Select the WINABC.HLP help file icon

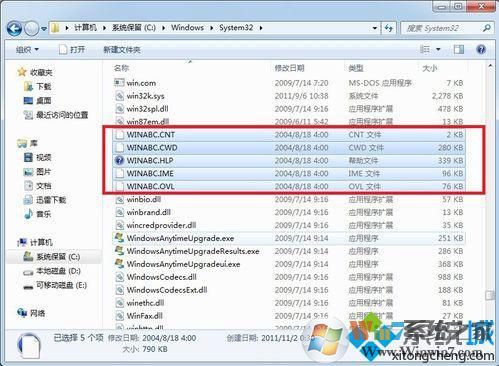(119, 160)
